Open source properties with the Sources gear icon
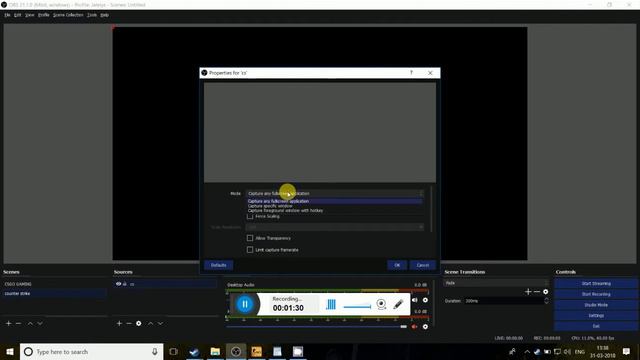 (x=139, y=323)
